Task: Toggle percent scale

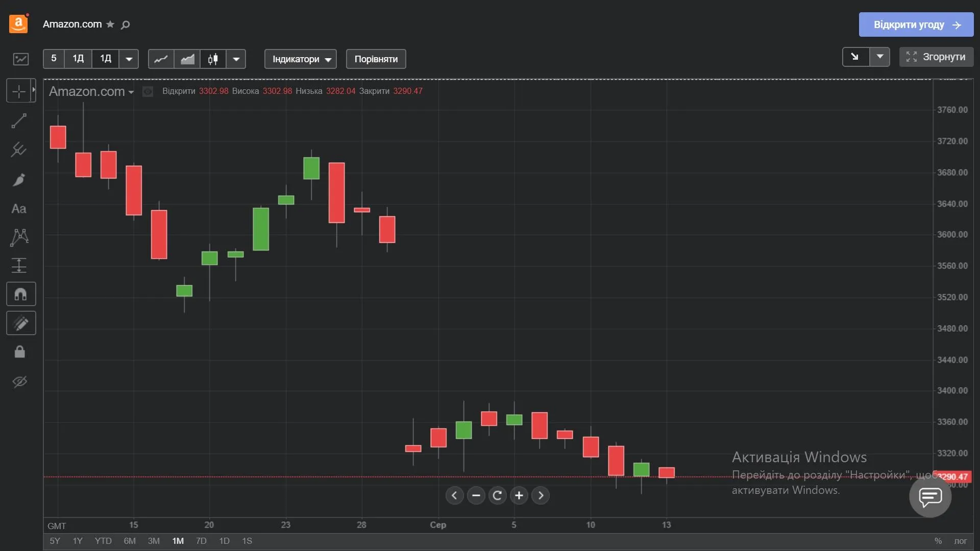Action: coord(938,541)
